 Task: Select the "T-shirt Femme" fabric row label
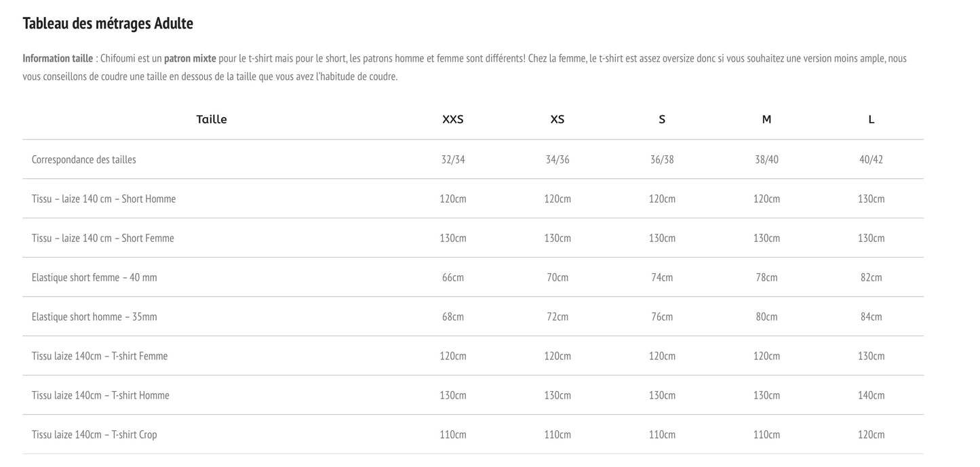[x=100, y=357]
